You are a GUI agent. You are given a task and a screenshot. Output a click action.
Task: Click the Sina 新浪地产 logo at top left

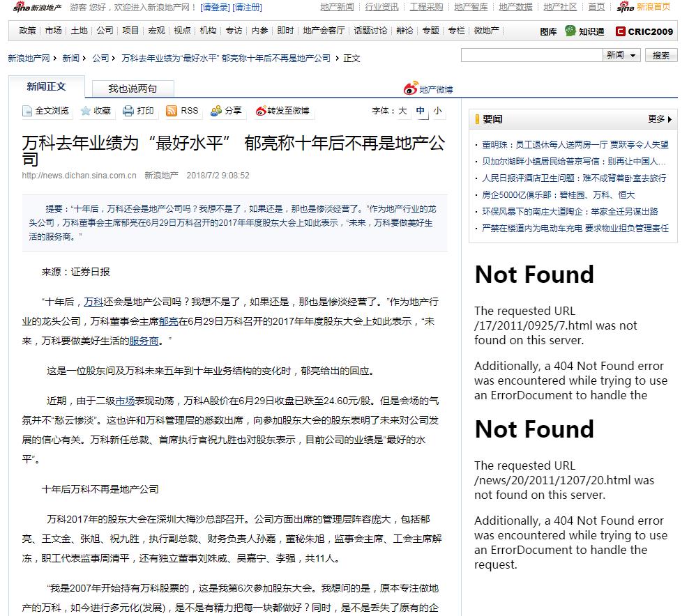pyautogui.click(x=37, y=7)
